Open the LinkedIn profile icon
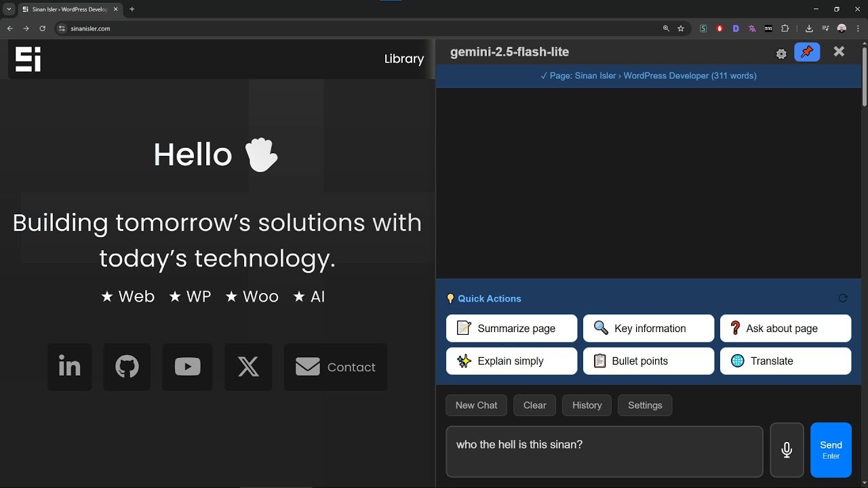 click(69, 367)
